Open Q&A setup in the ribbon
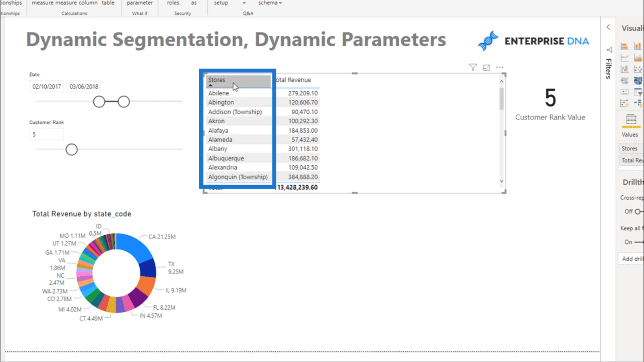This screenshot has width=644, height=362. pos(221,3)
